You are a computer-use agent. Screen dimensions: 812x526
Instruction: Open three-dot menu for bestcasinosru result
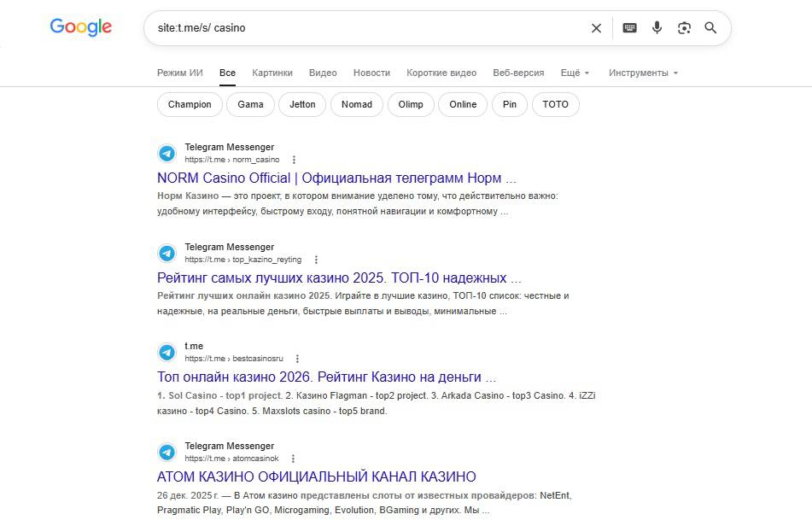[297, 359]
